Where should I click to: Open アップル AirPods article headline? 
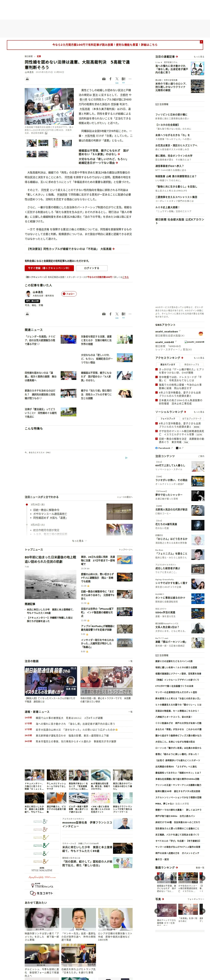[98, 628]
